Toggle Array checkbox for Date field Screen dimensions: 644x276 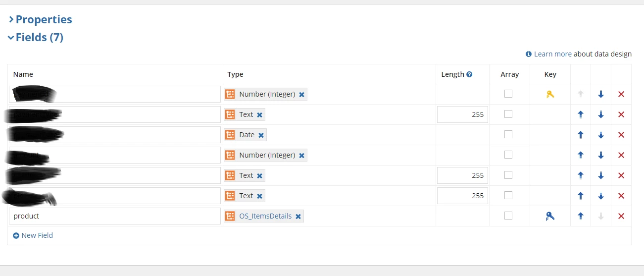click(x=508, y=134)
